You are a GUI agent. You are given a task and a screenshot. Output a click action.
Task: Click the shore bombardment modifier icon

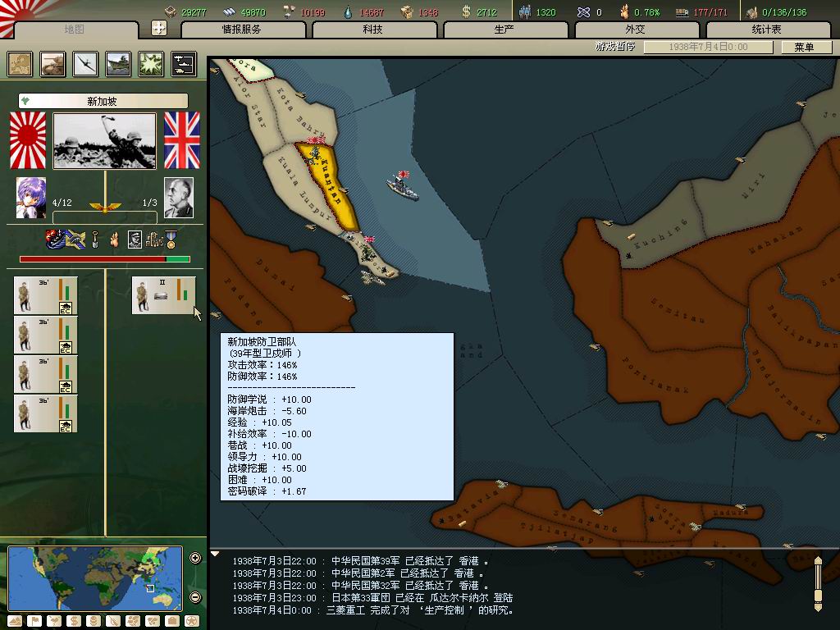(x=54, y=239)
